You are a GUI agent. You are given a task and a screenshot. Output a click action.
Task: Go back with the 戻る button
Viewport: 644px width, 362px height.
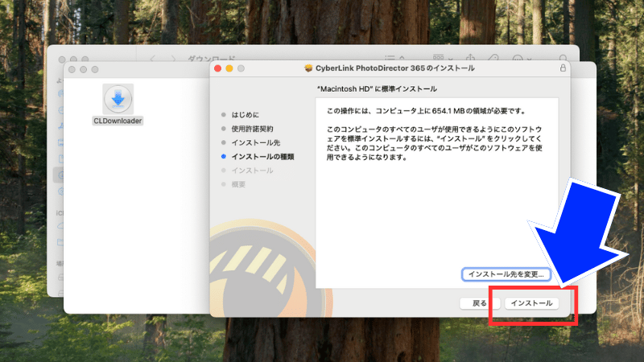pos(479,303)
